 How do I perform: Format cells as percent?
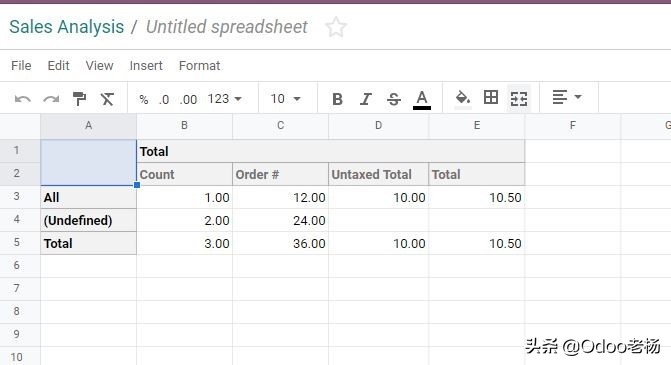pos(144,100)
